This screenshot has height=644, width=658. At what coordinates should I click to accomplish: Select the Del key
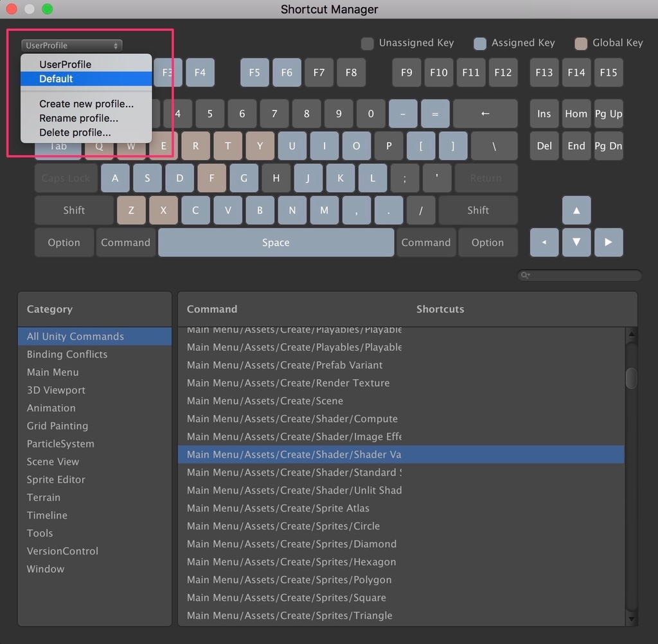click(x=544, y=146)
